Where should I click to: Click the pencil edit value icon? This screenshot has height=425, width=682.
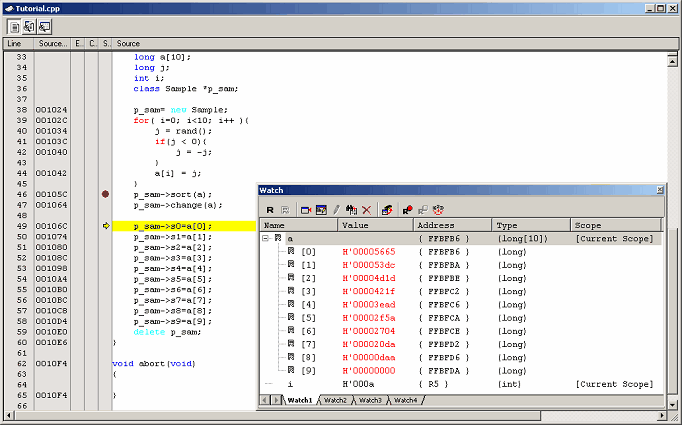tap(337, 209)
